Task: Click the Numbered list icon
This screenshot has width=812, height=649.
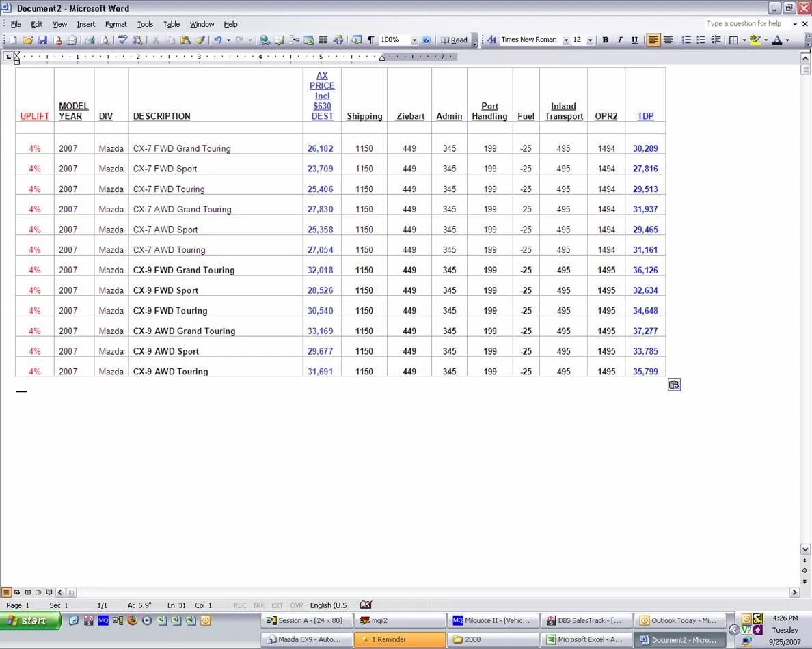Action: pos(686,40)
